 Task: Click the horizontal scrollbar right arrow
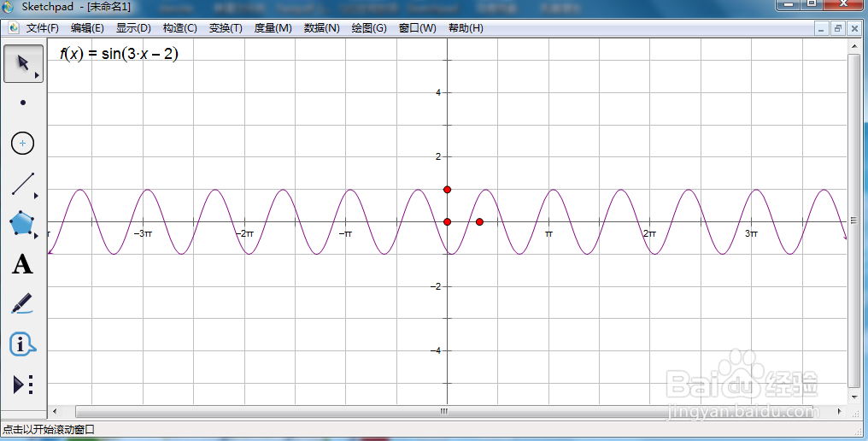point(840,412)
